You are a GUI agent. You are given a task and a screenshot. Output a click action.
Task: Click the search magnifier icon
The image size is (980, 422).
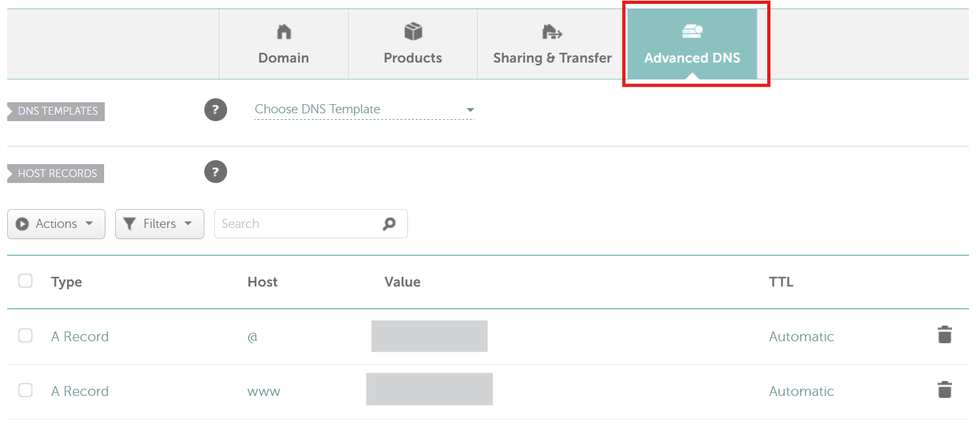pyautogui.click(x=389, y=224)
